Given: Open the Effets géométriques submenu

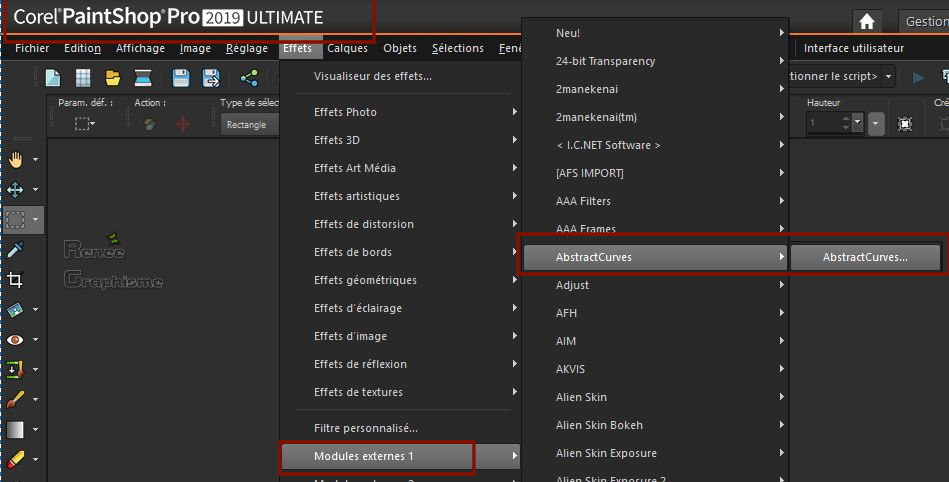Looking at the screenshot, I should 401,280.
